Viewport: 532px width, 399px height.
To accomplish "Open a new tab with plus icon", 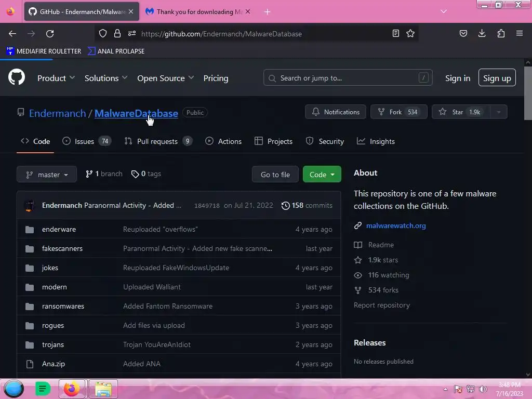I will (268, 12).
